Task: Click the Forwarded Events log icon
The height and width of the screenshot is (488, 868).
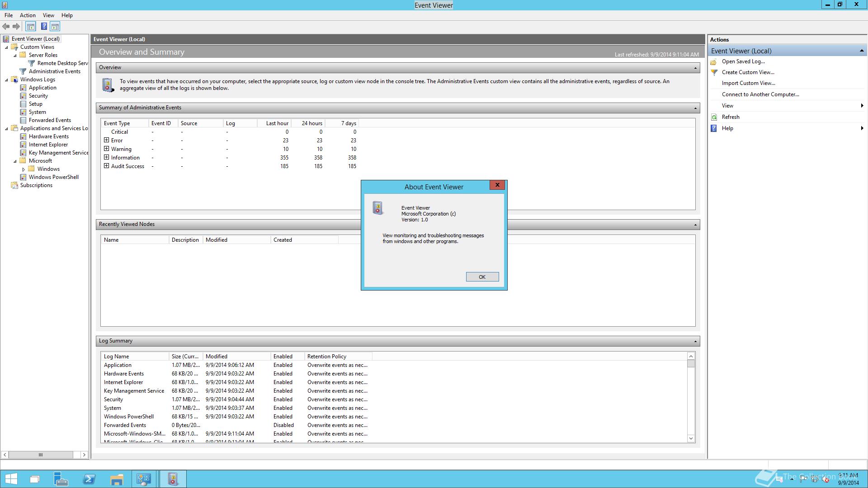Action: click(x=23, y=120)
